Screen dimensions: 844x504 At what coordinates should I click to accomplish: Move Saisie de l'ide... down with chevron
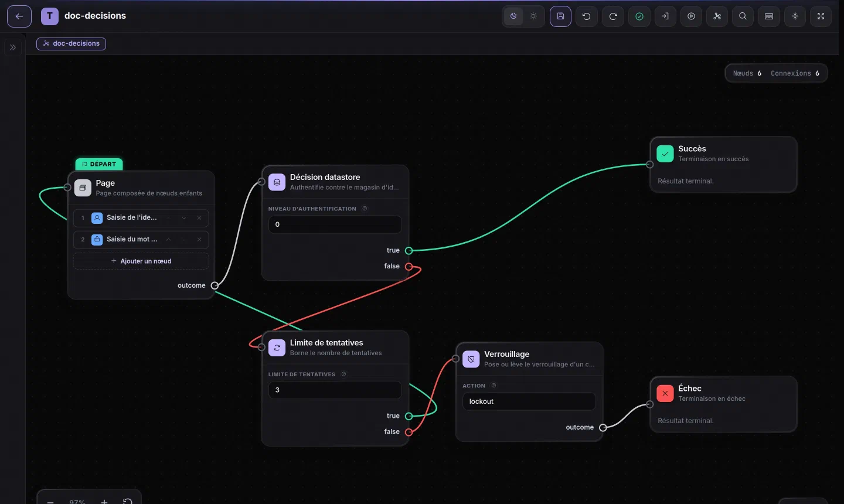tap(184, 218)
